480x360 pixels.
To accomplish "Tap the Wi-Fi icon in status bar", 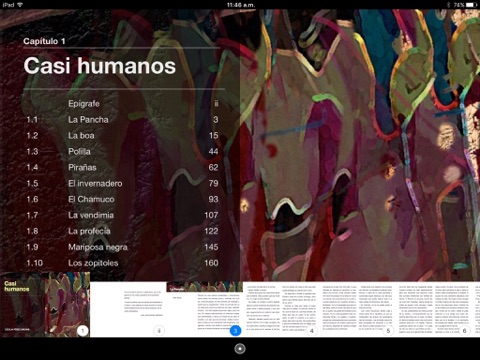I will (x=20, y=5).
